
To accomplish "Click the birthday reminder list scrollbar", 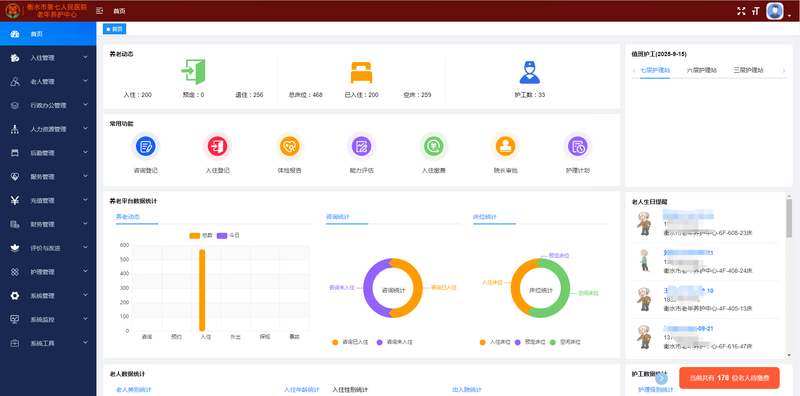I will click(789, 218).
